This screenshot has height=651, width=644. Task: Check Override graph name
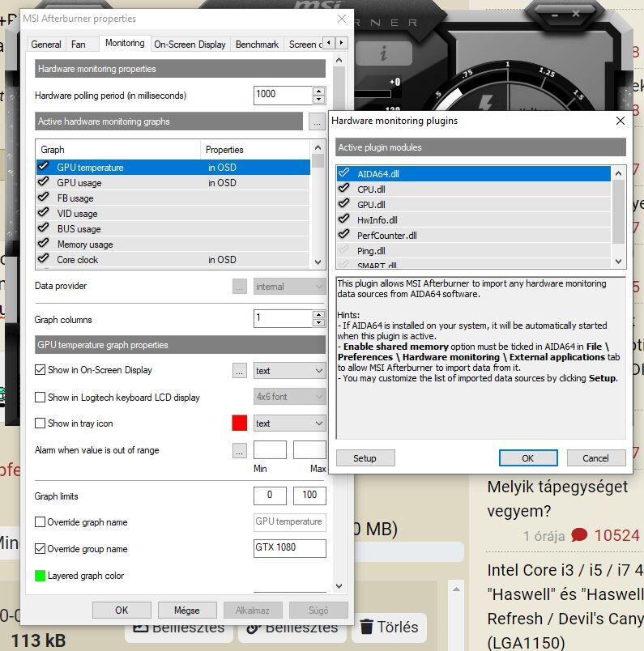(x=40, y=522)
